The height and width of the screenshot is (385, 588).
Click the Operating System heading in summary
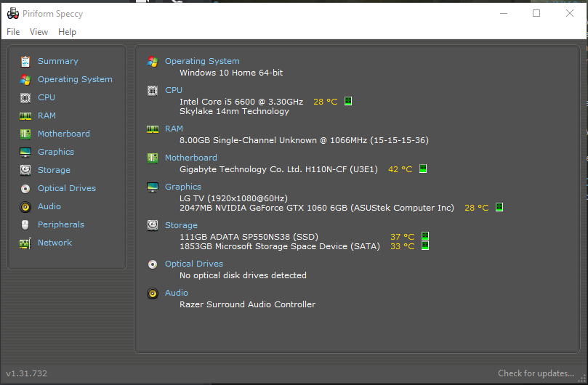click(x=202, y=61)
